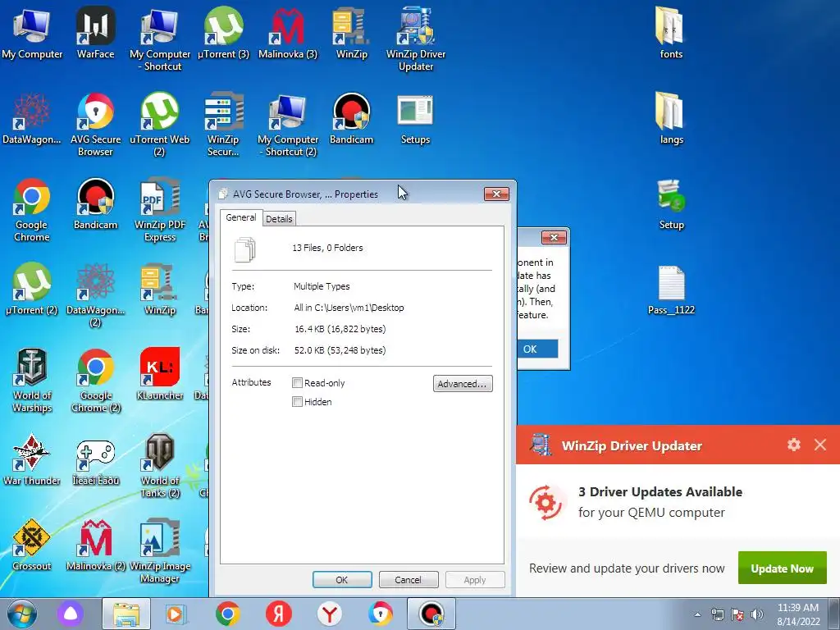
Task: Click OK in the background message dialog
Action: (x=537, y=349)
